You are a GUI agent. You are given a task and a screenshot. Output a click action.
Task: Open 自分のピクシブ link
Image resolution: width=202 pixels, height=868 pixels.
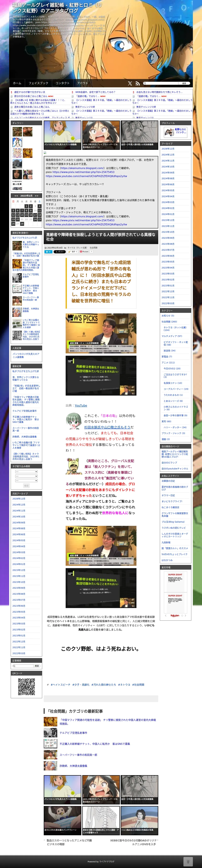[169, 463]
